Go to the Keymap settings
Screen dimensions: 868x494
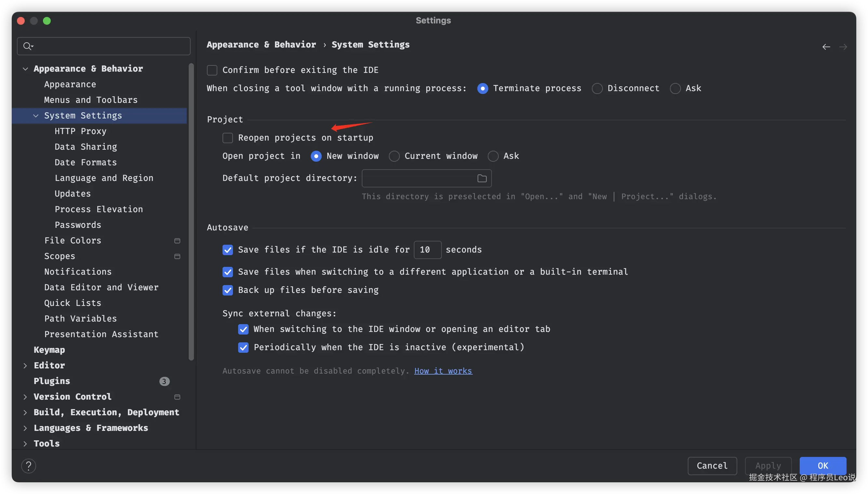49,350
